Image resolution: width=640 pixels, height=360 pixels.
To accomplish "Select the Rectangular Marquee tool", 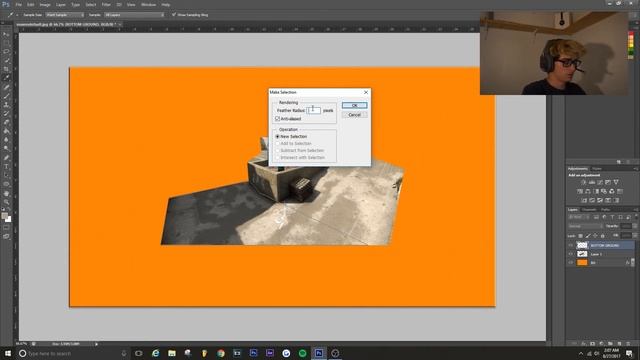I will [6, 43].
